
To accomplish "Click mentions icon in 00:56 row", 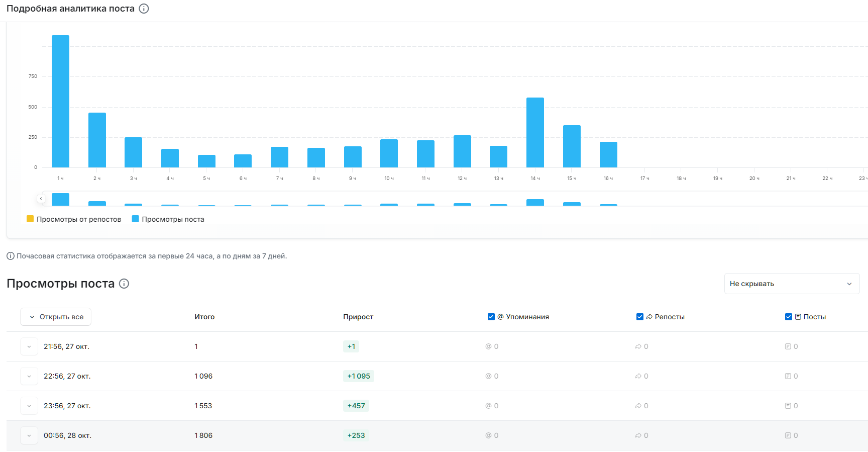I will tap(488, 435).
